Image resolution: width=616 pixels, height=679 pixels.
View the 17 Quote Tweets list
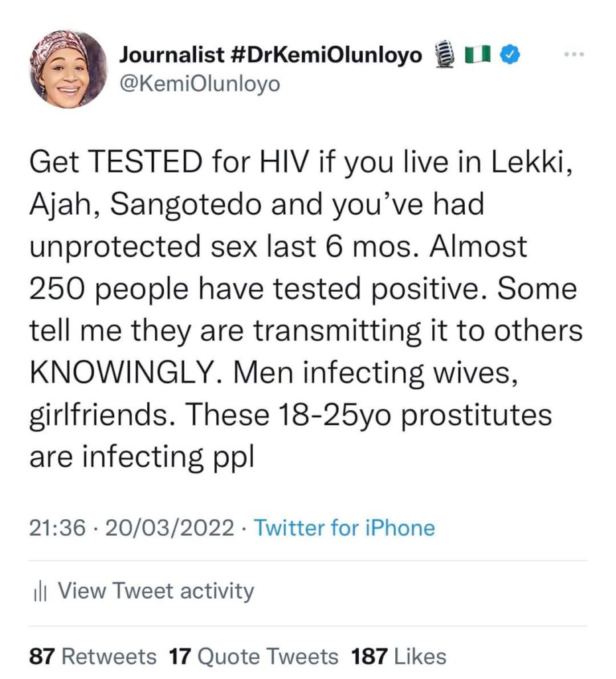253,656
